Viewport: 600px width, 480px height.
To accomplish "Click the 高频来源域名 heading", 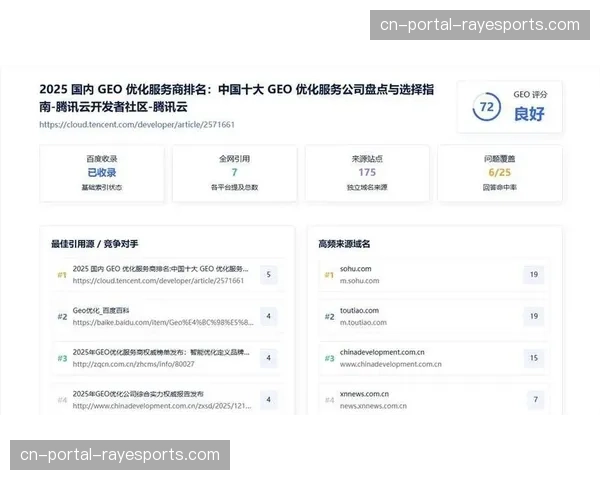I will (344, 244).
